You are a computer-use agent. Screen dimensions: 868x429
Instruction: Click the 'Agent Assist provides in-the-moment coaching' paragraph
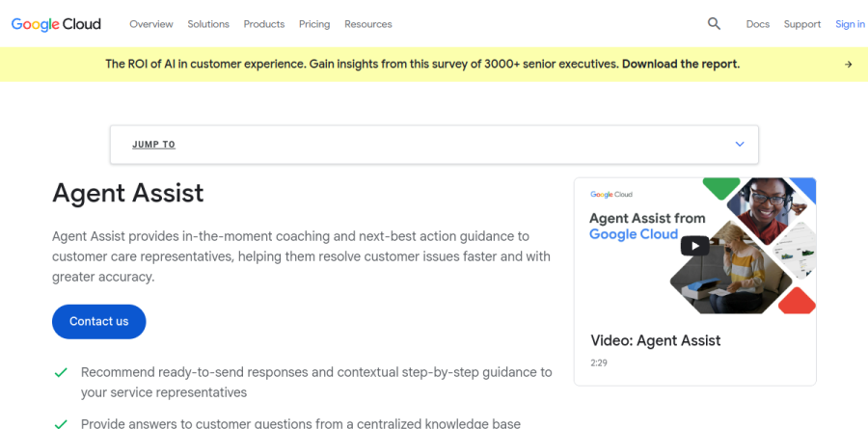pyautogui.click(x=301, y=256)
